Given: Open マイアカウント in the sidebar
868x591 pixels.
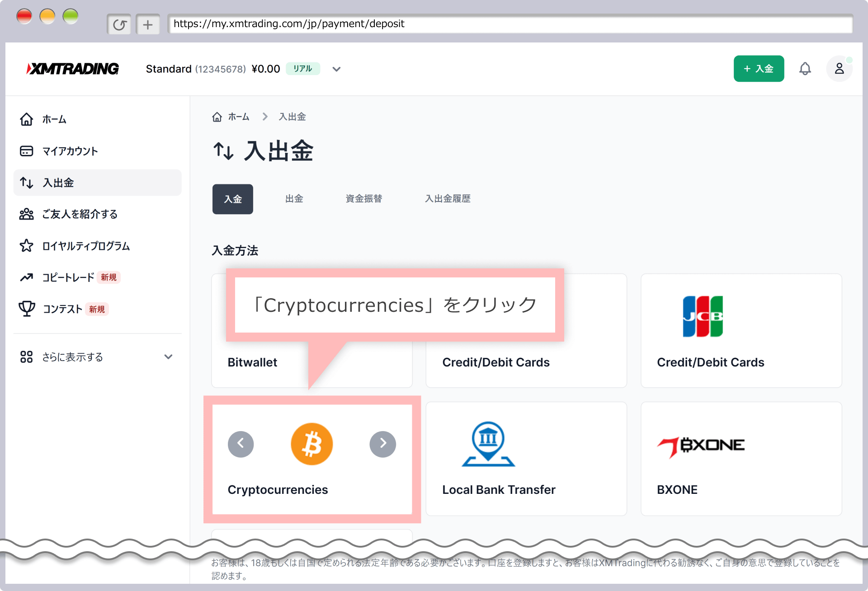Looking at the screenshot, I should [x=70, y=151].
